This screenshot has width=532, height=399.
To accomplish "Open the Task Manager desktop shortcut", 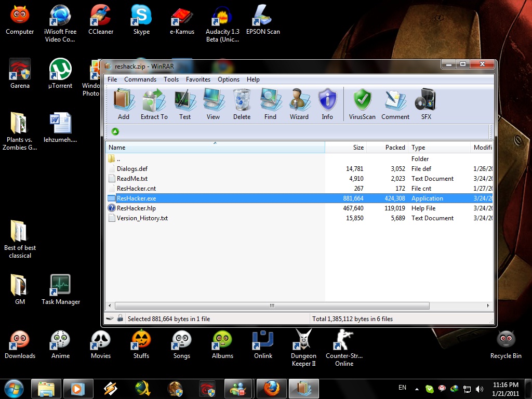I will pyautogui.click(x=60, y=289).
